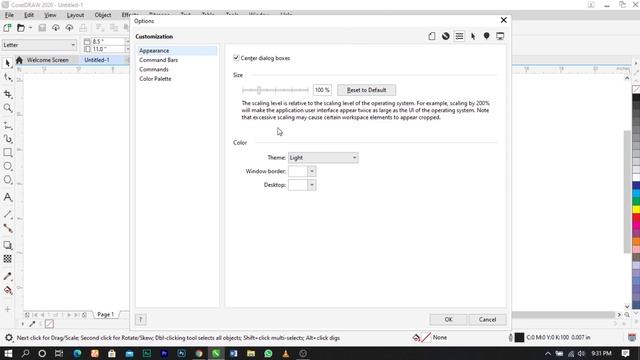Viewport: 640px width, 360px height.
Task: Pick the yellow swatch in color palette
Action: [x=636, y=209]
